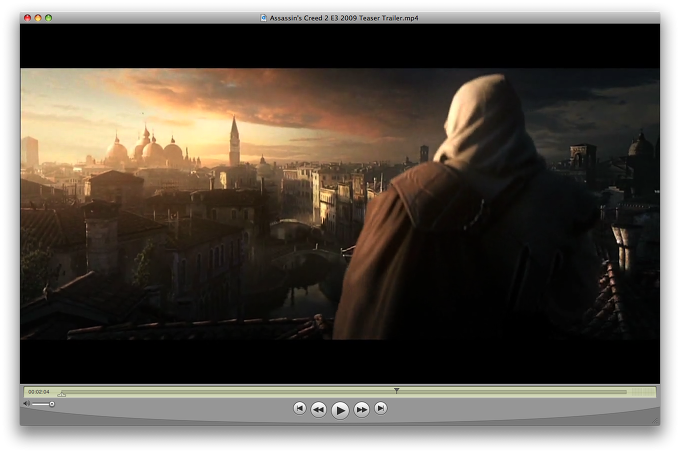The width and height of the screenshot is (680, 453).
Task: Minimize the player window with yellow button
Action: 38,18
